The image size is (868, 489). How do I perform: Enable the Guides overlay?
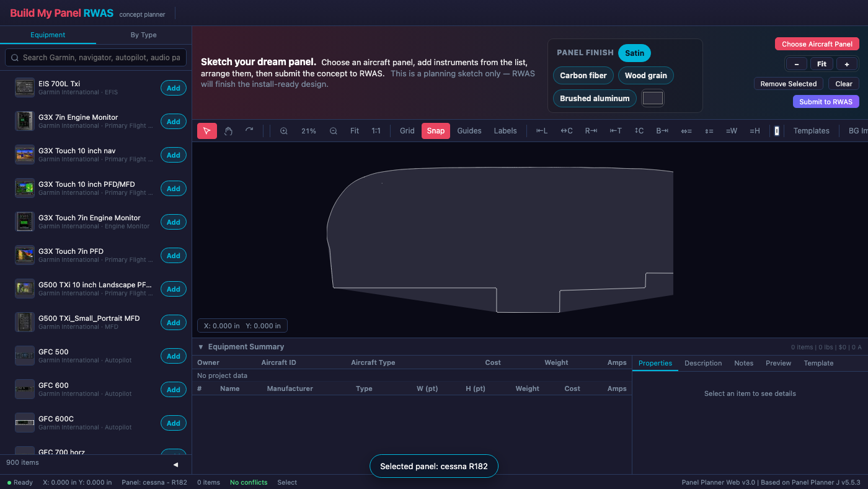[x=469, y=131]
